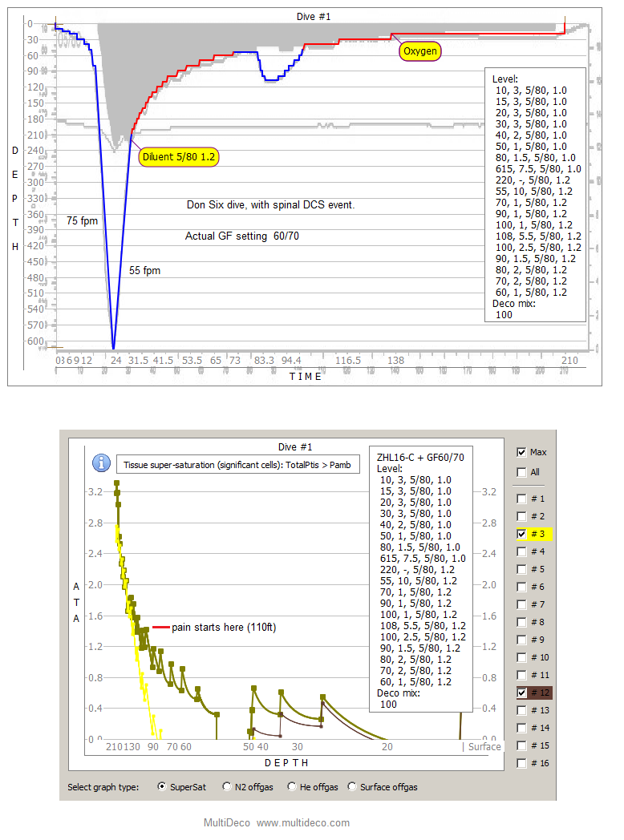The image size is (624, 840).
Task: Click the 210 time axis label
Action: click(x=569, y=361)
